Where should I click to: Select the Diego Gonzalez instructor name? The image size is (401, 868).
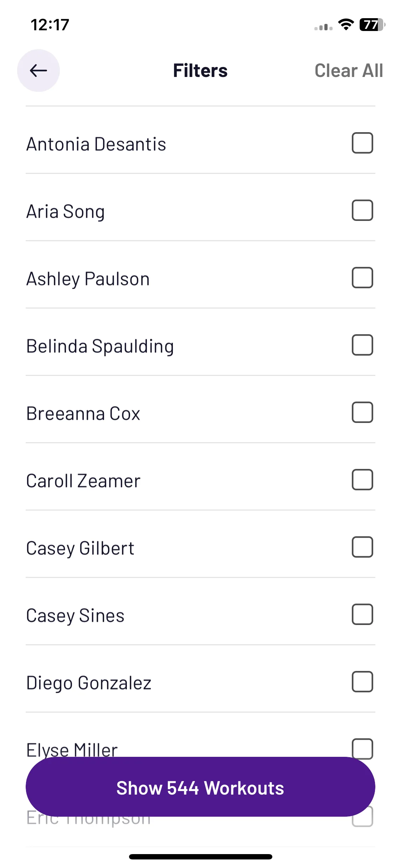89,683
